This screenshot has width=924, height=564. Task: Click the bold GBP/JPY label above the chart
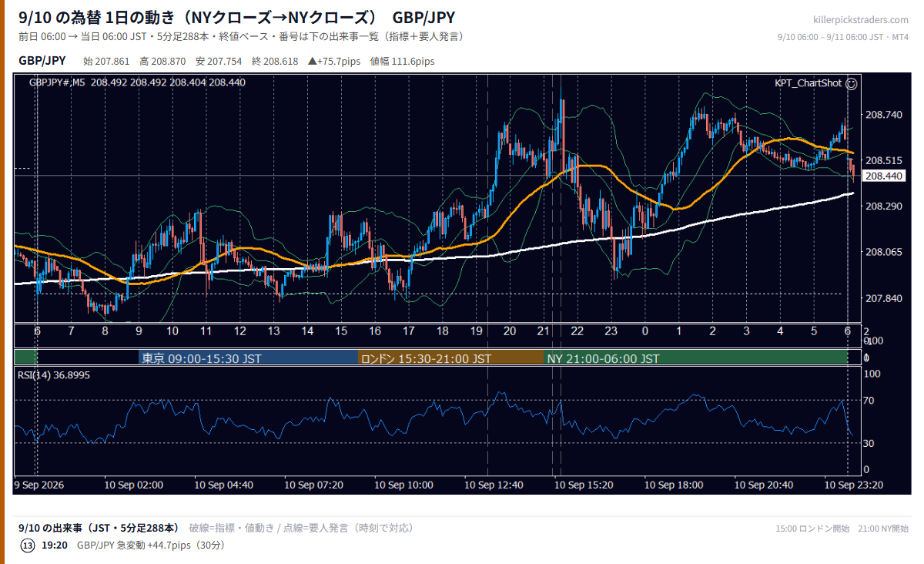click(x=42, y=61)
